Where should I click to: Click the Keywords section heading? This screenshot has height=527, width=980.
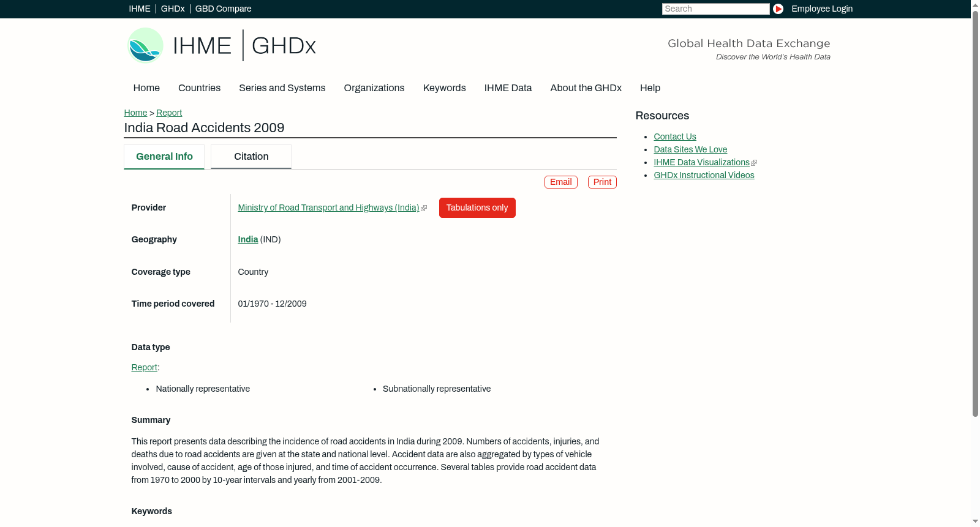[152, 512]
